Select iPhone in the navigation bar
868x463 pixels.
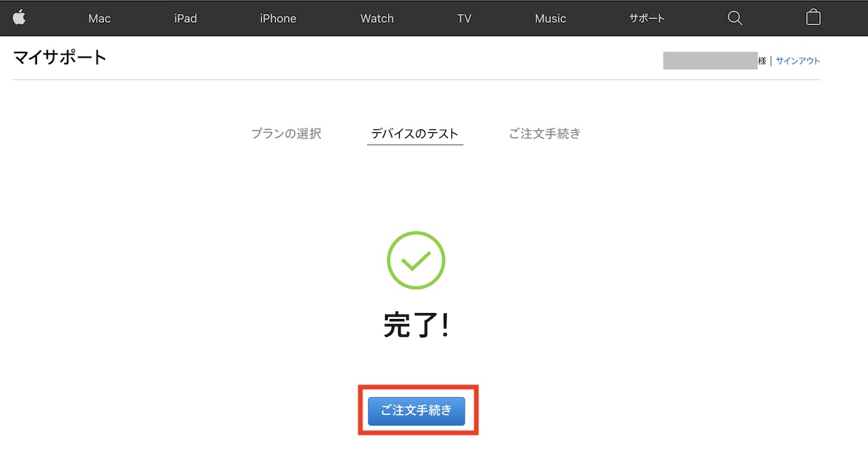(278, 18)
